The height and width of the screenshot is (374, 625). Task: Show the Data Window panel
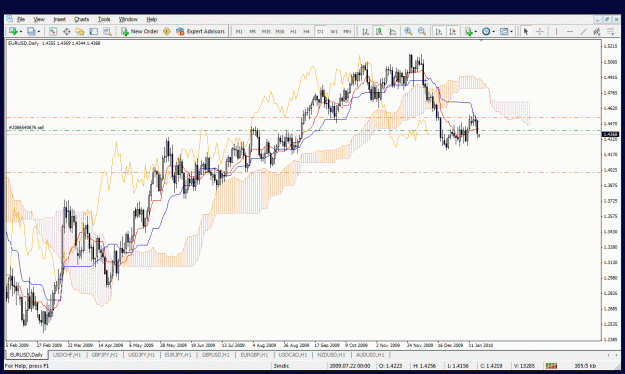[x=67, y=31]
